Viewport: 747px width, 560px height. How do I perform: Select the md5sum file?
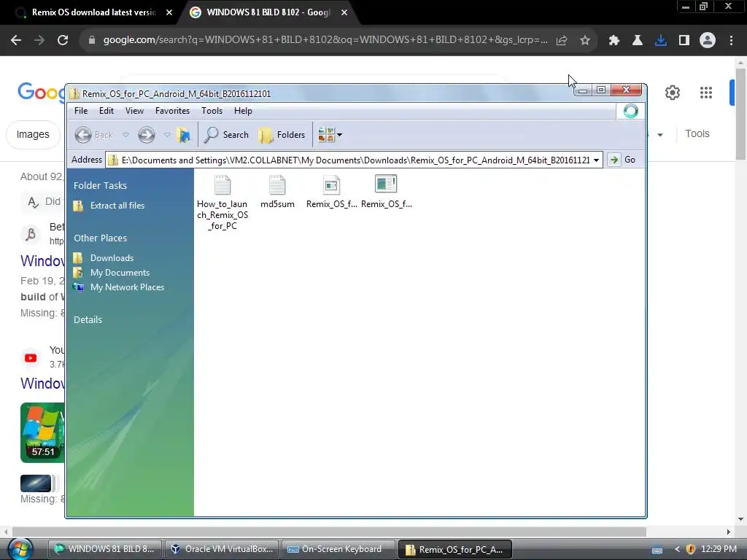coord(277,192)
